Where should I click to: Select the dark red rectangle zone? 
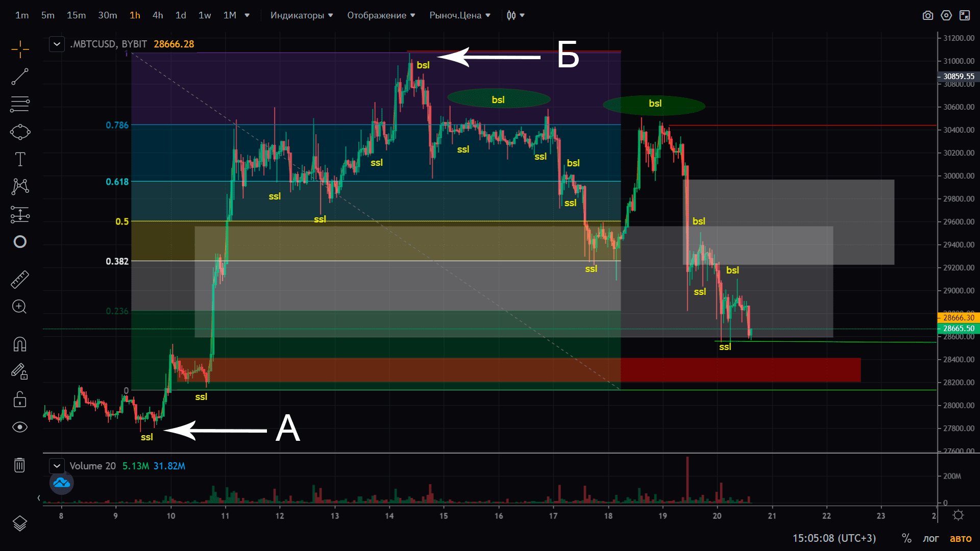[740, 370]
